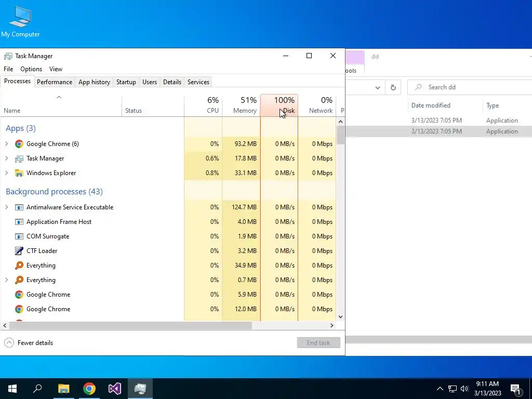
Task: Open the View menu
Action: click(56, 69)
